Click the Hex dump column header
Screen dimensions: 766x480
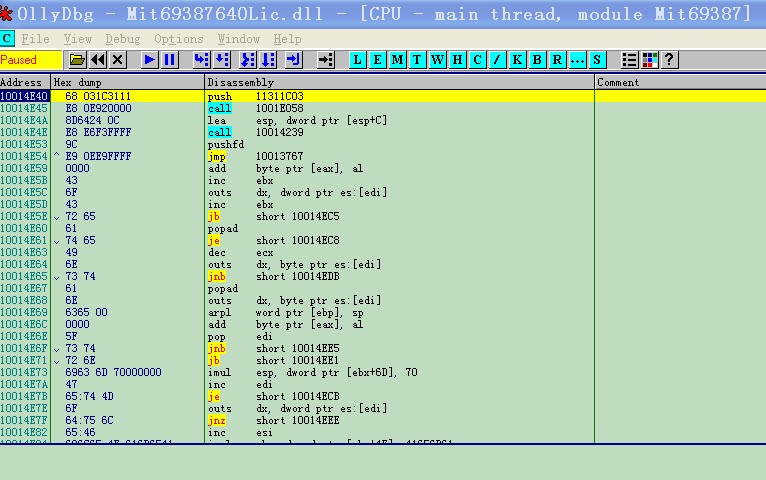[x=128, y=83]
